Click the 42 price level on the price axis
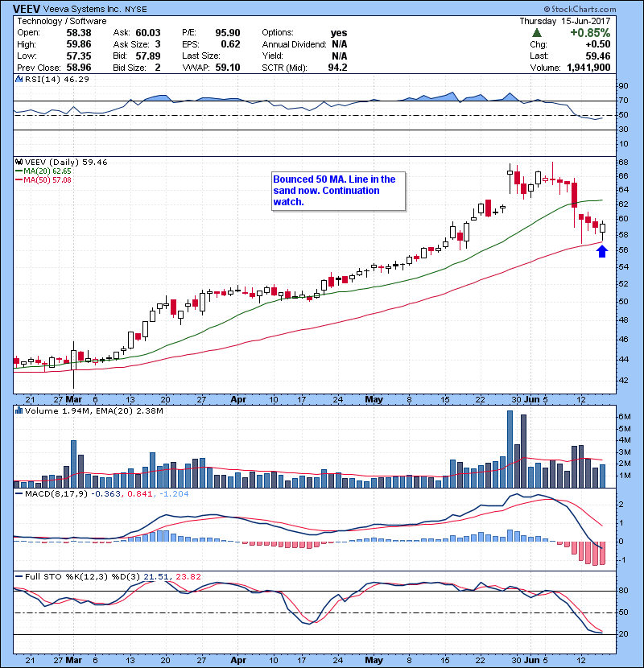 click(623, 380)
